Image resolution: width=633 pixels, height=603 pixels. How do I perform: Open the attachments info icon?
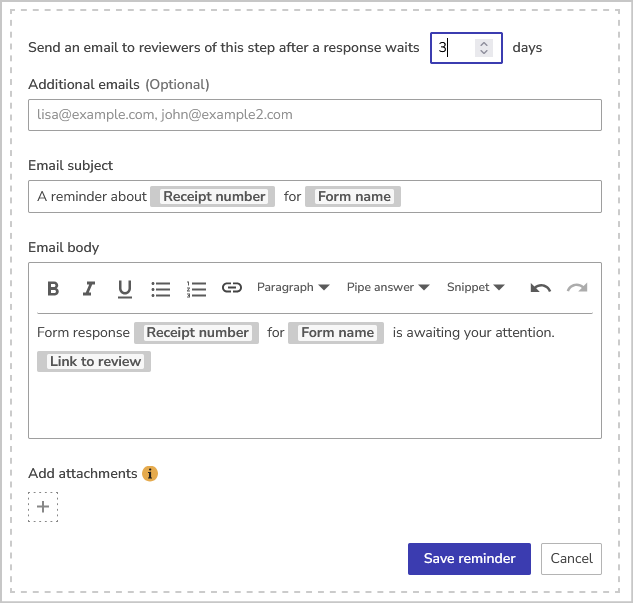click(150, 473)
